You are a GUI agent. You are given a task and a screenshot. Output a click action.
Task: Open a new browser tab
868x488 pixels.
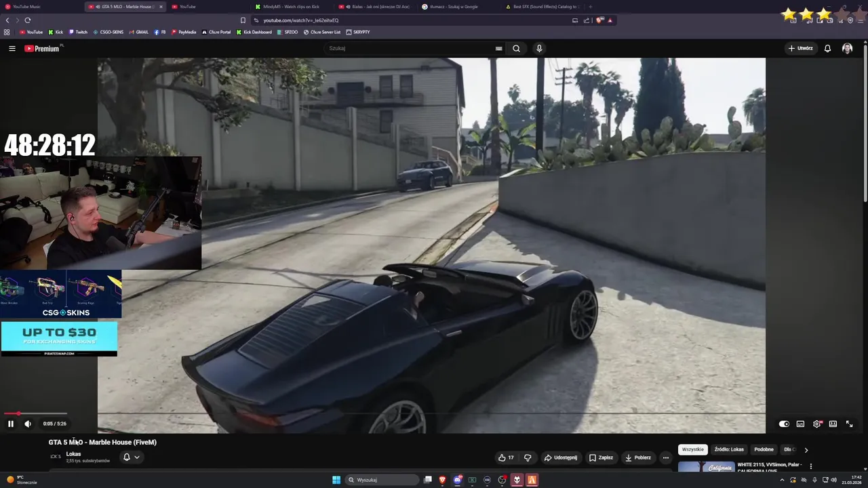tap(590, 7)
